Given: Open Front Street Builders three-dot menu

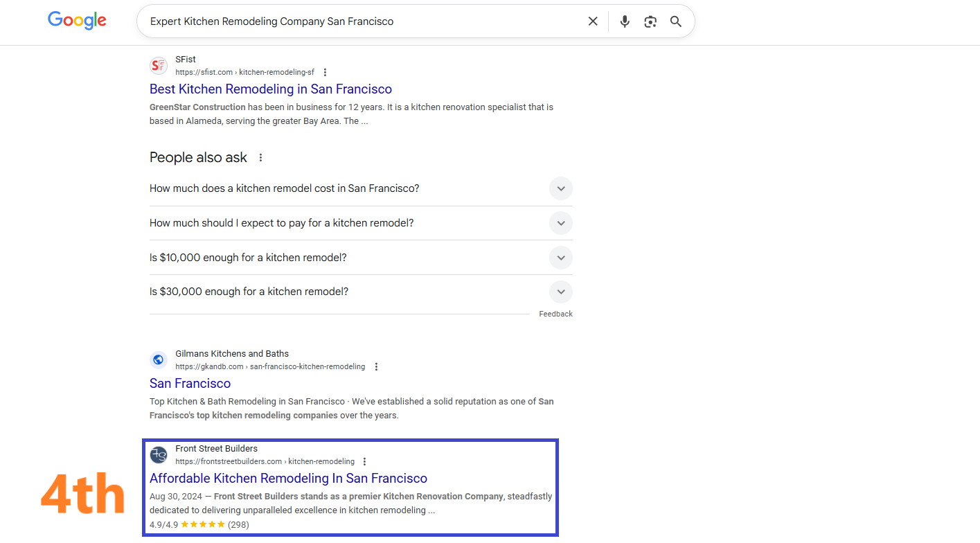Looking at the screenshot, I should (365, 461).
